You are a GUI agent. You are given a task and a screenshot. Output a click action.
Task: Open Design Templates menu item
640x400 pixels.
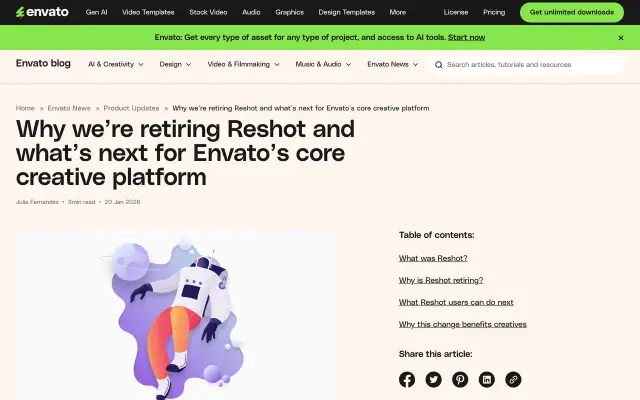(x=347, y=12)
